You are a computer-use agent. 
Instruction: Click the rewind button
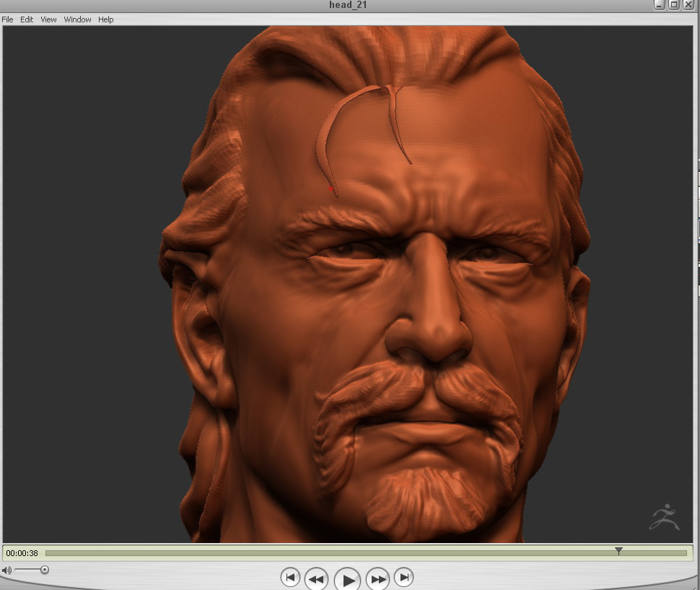[x=316, y=578]
